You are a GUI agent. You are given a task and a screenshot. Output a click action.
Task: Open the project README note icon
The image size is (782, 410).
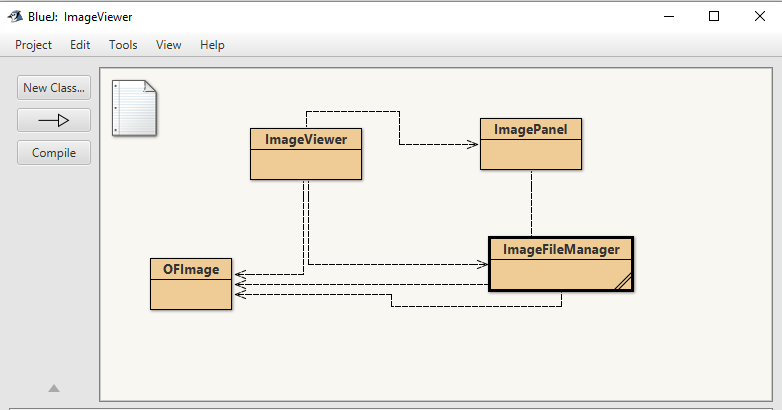click(x=134, y=108)
